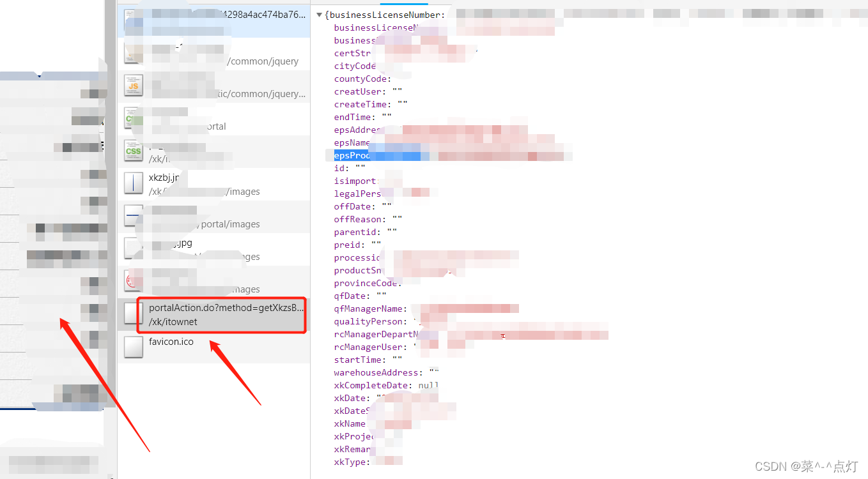Click the parentid: "" entry

click(x=366, y=232)
